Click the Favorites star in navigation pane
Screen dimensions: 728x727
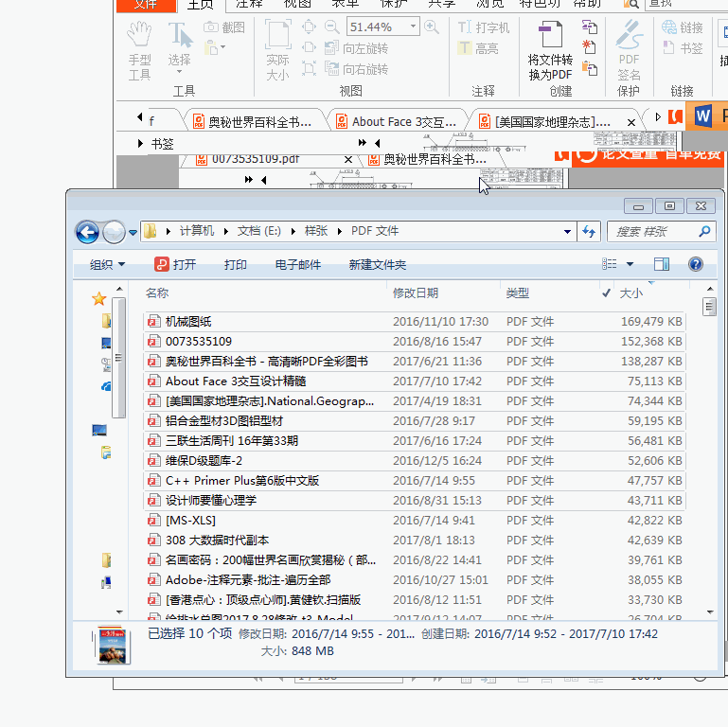pyautogui.click(x=98, y=298)
